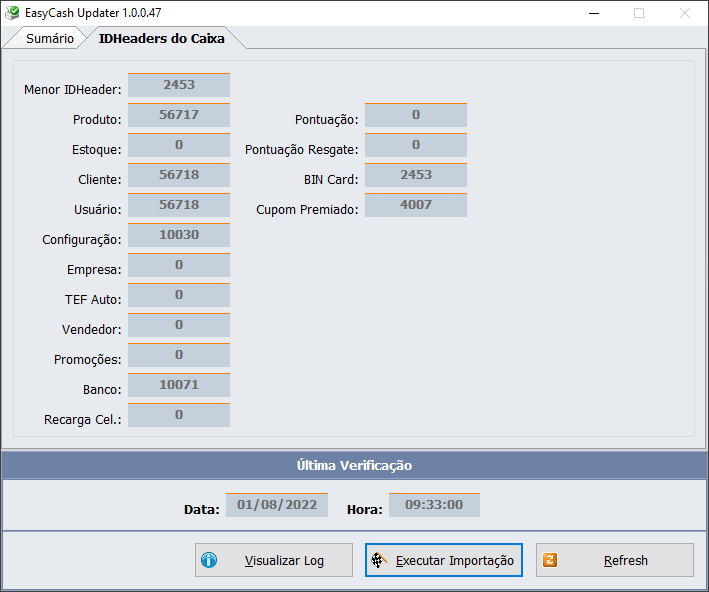The height and width of the screenshot is (592, 709).
Task: Click the Hora field showing 09:33:00
Action: click(x=434, y=505)
